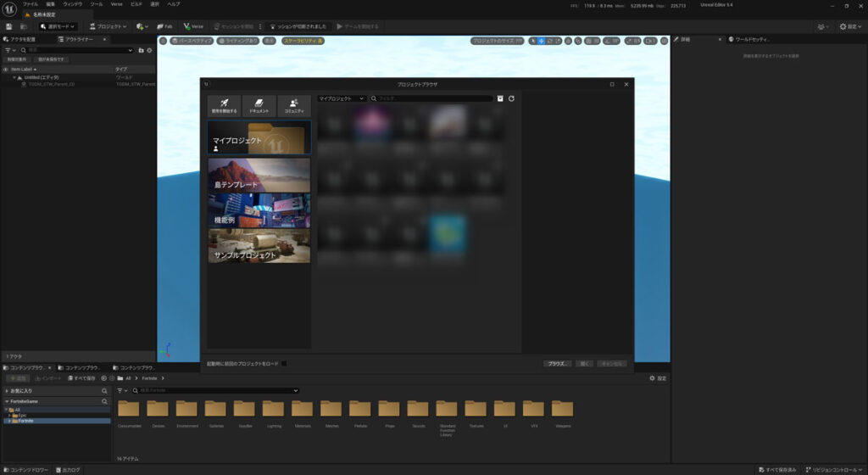Select the Feature Examples category card

tap(259, 210)
